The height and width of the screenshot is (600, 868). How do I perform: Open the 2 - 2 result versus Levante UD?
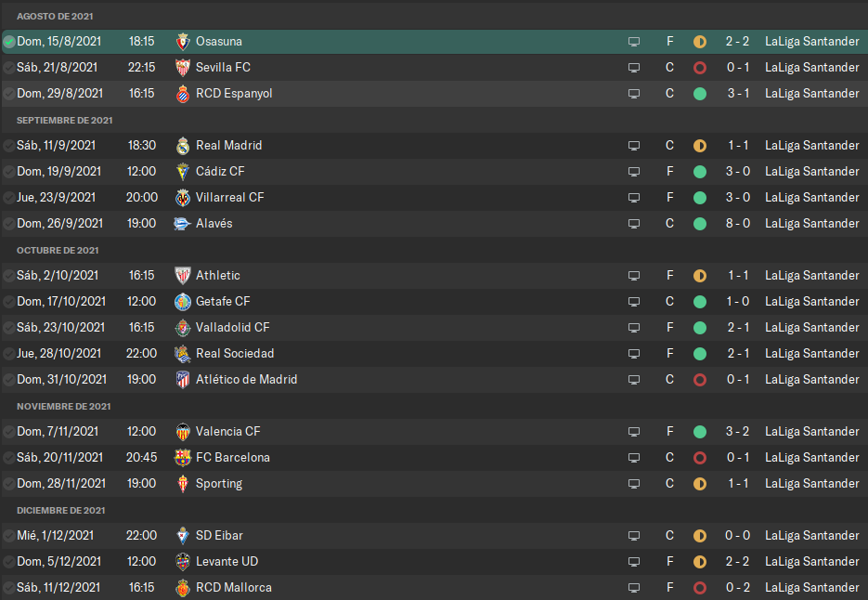click(737, 562)
